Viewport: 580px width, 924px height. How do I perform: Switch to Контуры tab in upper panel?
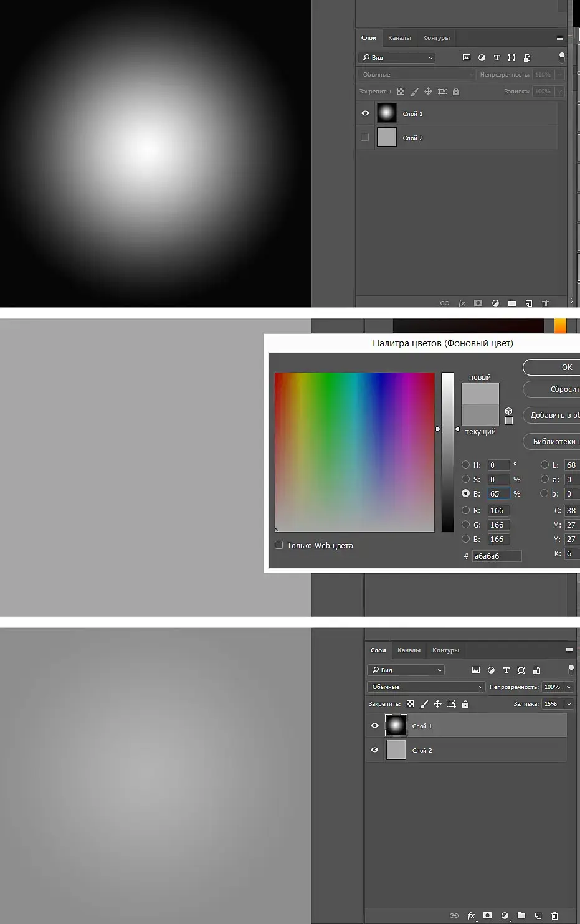(436, 37)
